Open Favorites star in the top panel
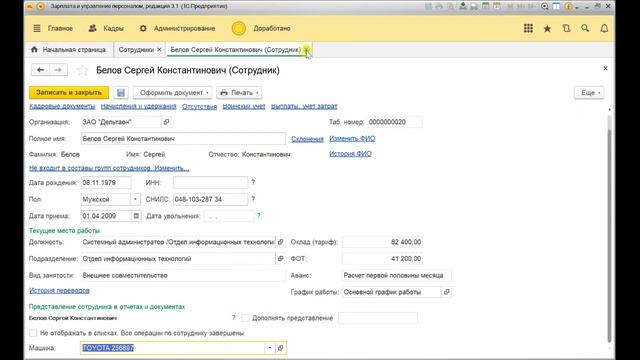 coord(547,28)
